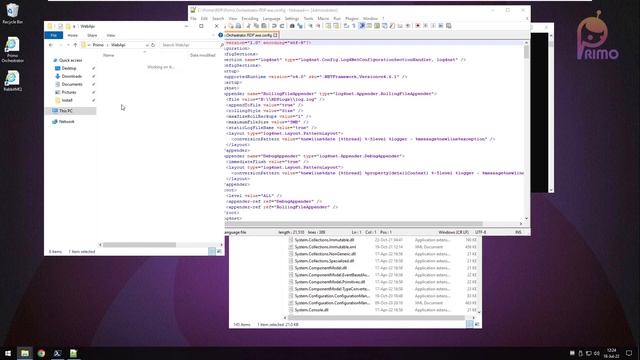The width and height of the screenshot is (640, 360).
Task: Open Notepad++ View menu
Action: pos(233,19)
